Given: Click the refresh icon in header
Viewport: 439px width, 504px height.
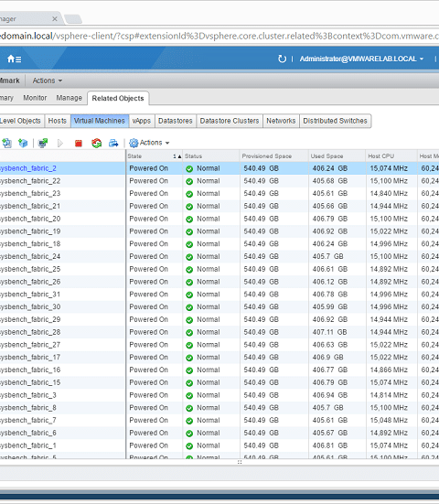Looking at the screenshot, I should pos(282,59).
